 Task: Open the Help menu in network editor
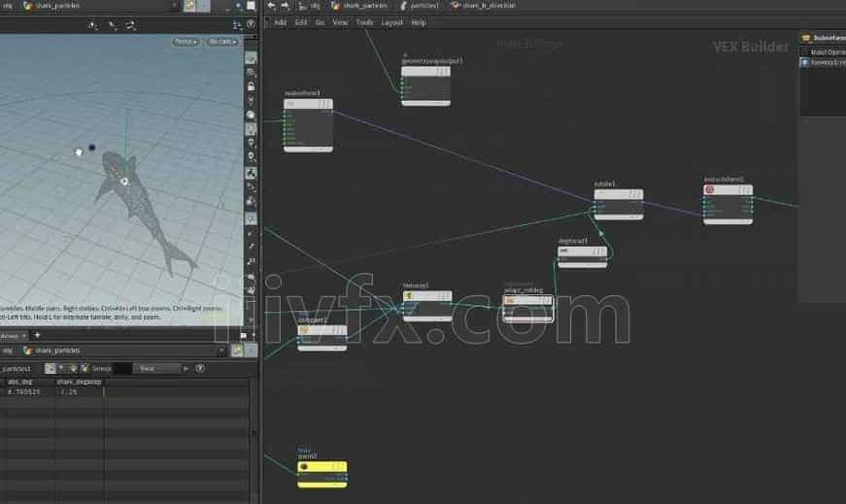(x=419, y=22)
